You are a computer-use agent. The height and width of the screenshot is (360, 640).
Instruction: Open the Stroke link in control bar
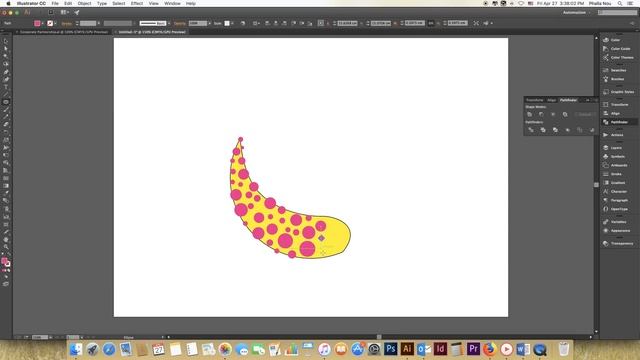pyautogui.click(x=67, y=23)
